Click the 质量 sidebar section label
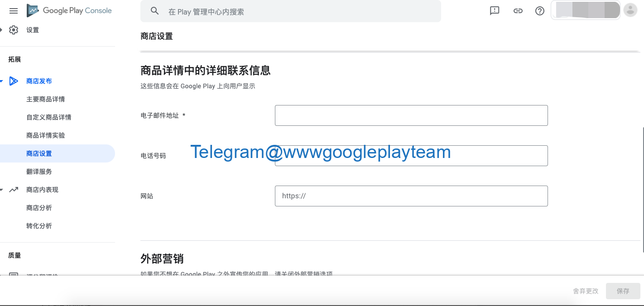 tap(14, 255)
